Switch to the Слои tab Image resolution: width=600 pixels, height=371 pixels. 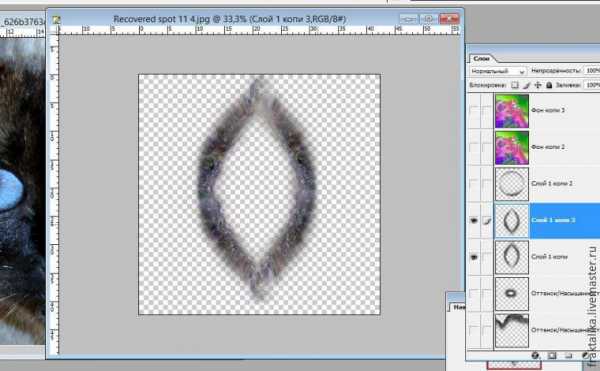[x=481, y=59]
